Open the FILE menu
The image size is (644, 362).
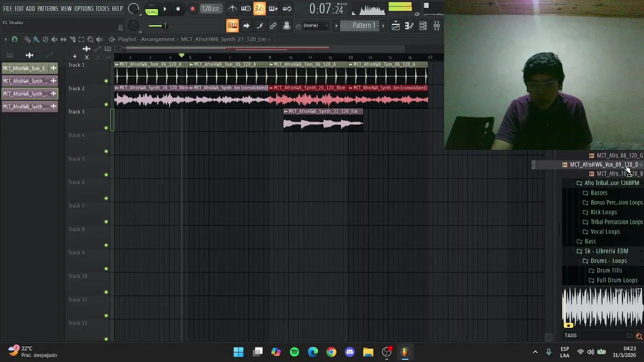pos(8,9)
